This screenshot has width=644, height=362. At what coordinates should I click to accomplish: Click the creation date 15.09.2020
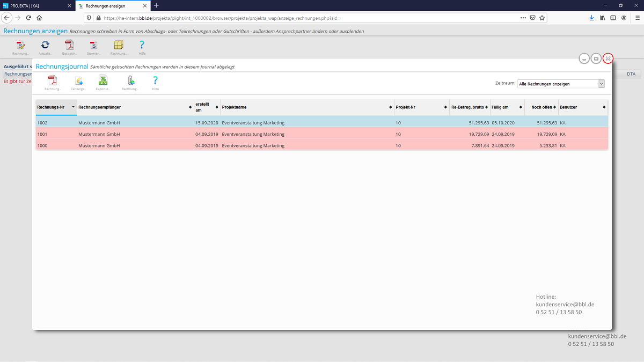point(207,123)
